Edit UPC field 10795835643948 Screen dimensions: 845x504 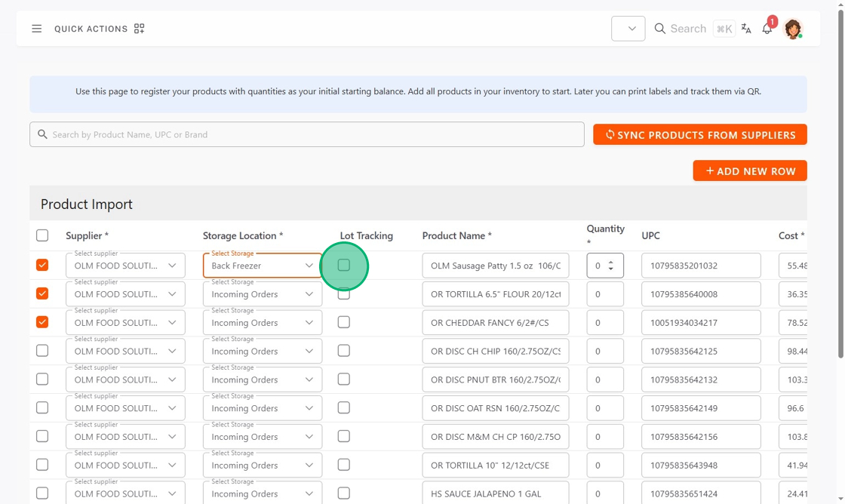(x=701, y=466)
